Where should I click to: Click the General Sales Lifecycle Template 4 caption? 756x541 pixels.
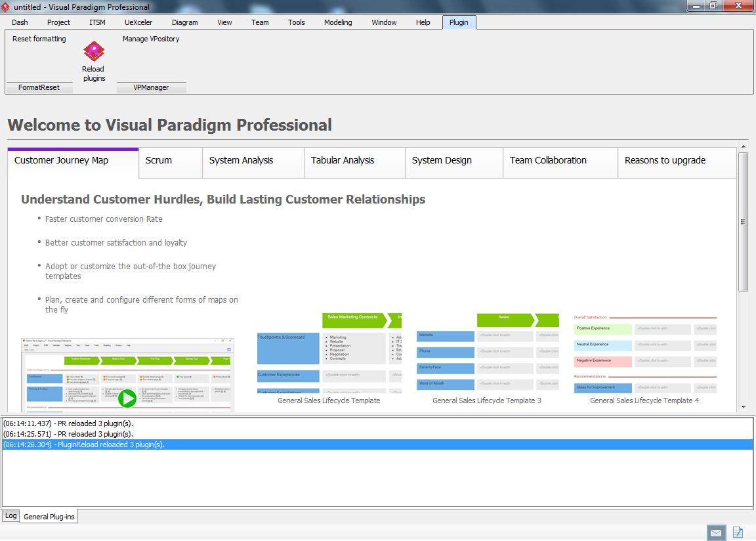click(644, 400)
